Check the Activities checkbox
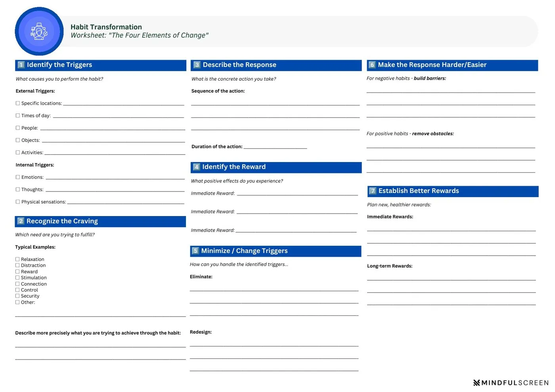 [x=18, y=153]
